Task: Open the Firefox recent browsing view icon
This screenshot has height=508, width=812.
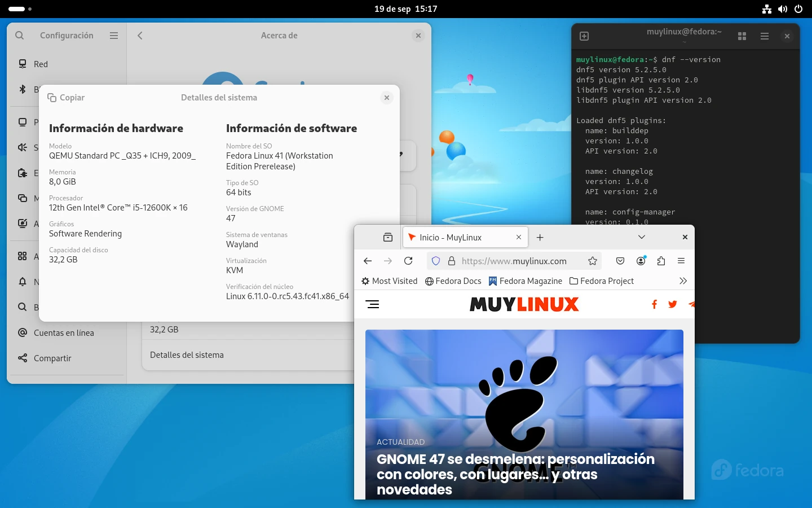Action: [388, 237]
